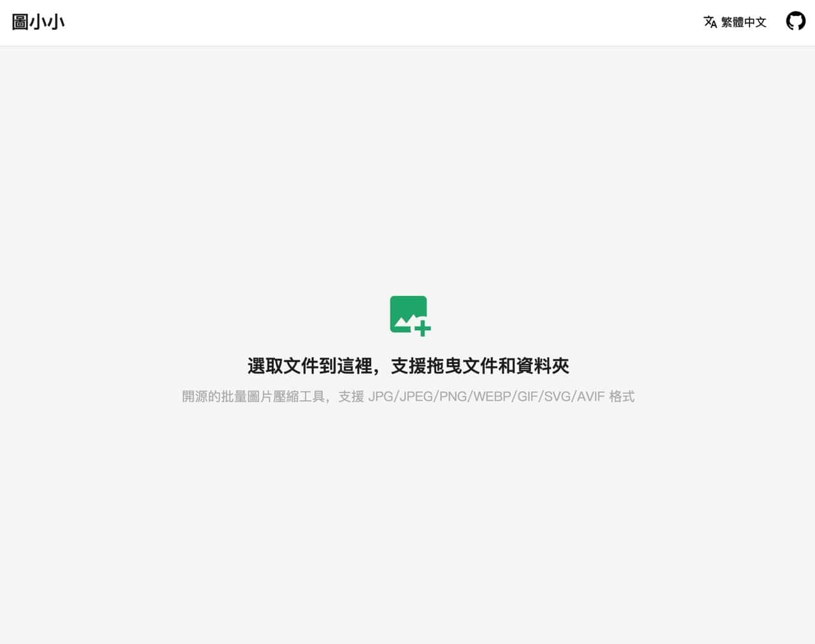Click the 選取文件到這裡 heading text
The height and width of the screenshot is (644, 815).
[x=408, y=366]
